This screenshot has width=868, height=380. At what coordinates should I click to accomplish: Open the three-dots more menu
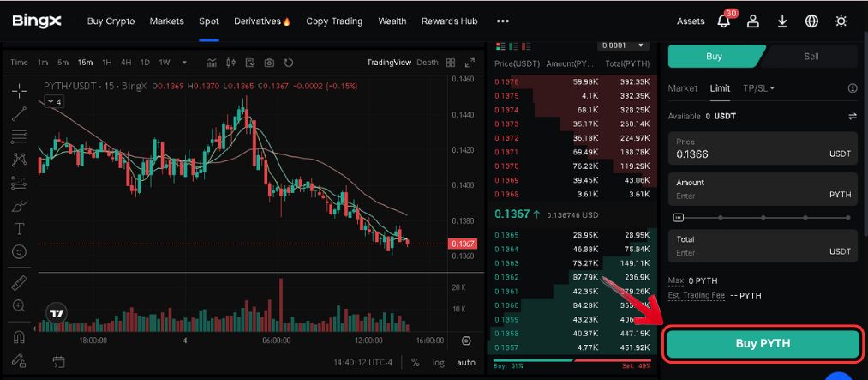tap(503, 21)
